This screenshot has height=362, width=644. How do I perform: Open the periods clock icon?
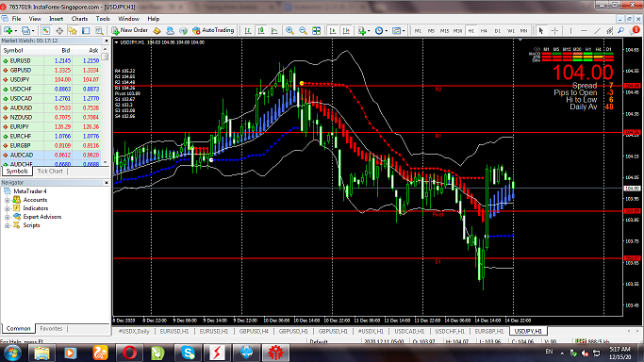click(379, 30)
